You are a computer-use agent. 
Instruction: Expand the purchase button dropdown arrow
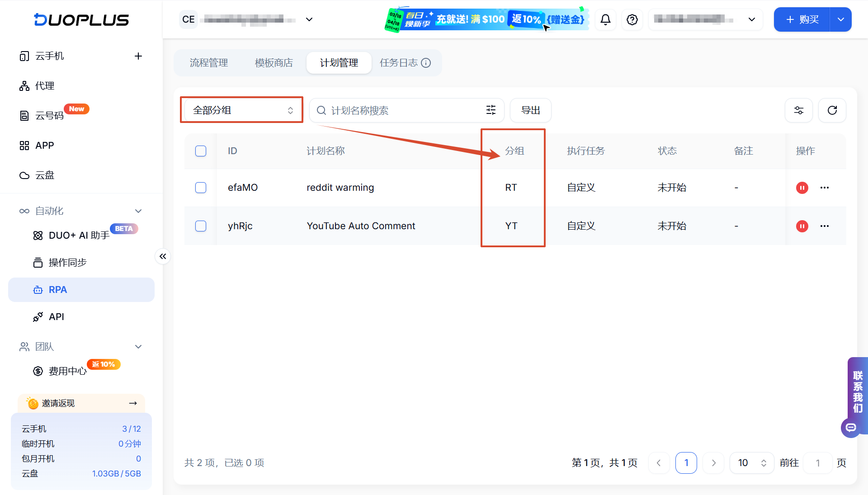coord(841,19)
